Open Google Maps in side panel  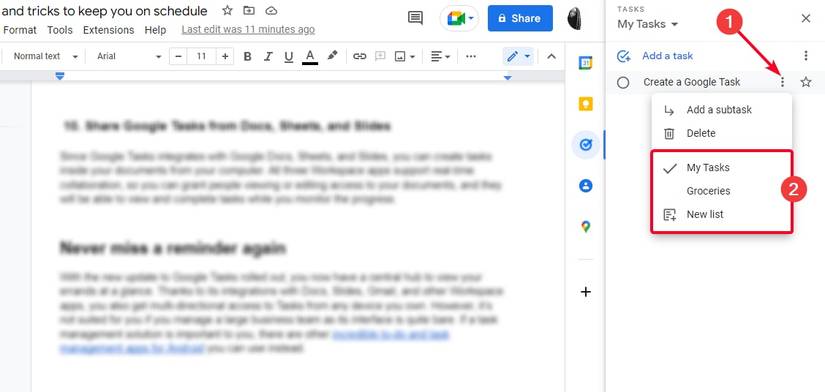tap(586, 227)
